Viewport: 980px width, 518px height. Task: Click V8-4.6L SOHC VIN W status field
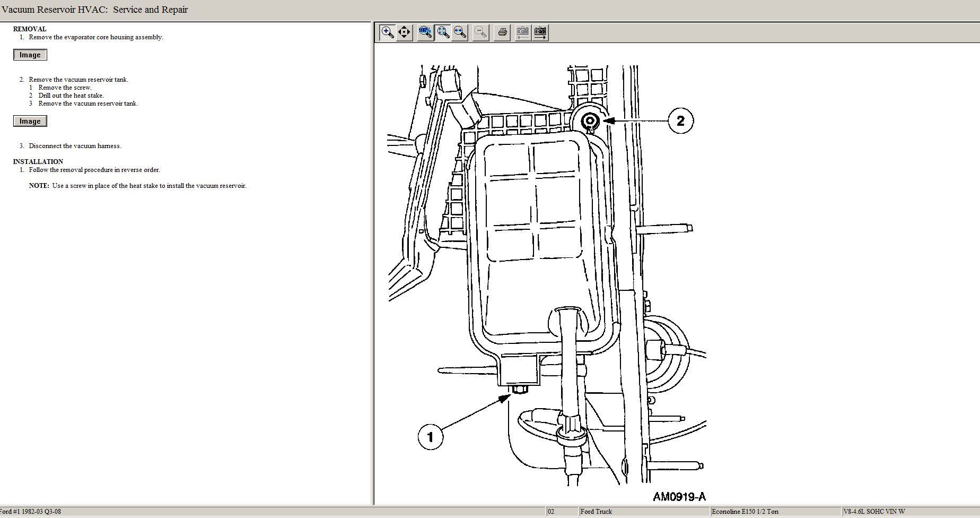coord(874,512)
